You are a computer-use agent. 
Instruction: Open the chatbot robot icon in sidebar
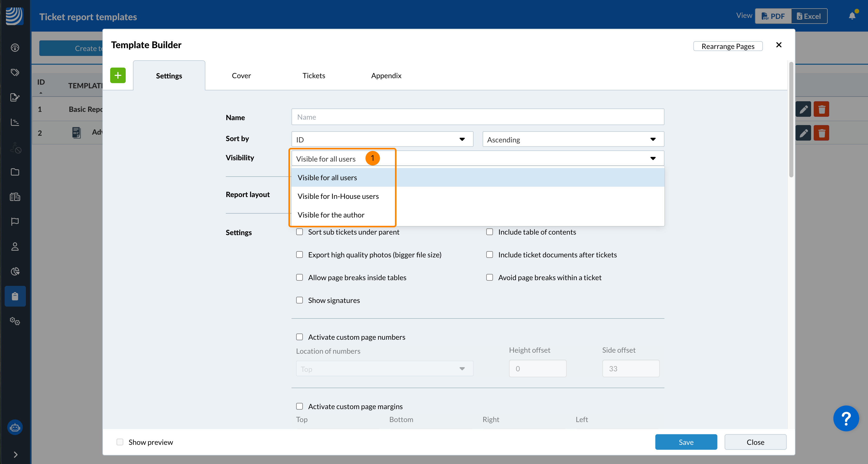(15, 427)
